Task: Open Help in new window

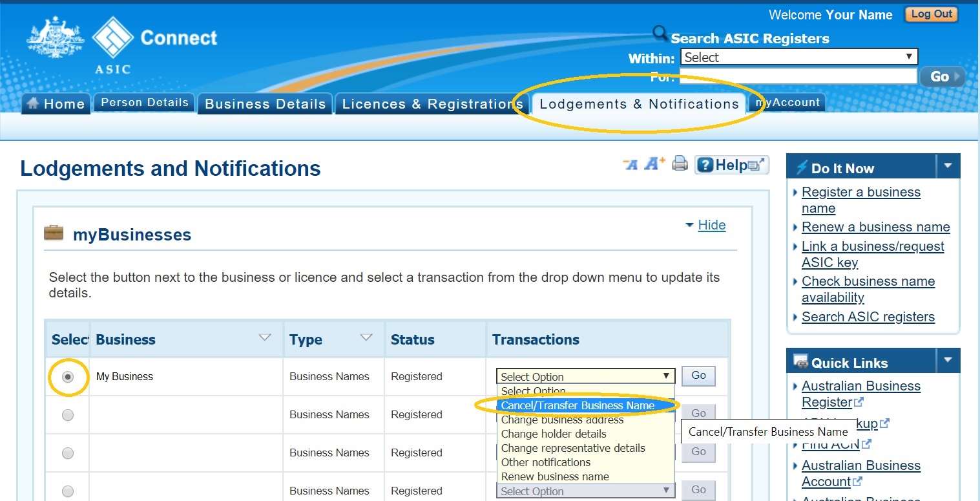Action: [732, 165]
